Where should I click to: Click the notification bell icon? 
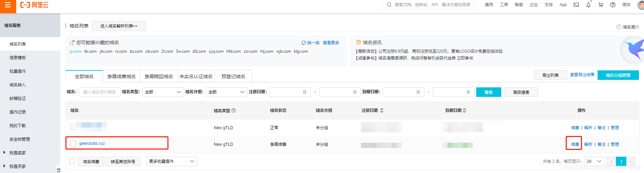click(x=588, y=5)
